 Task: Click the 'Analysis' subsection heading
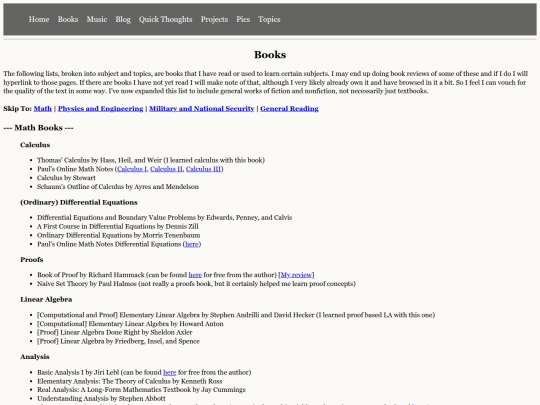click(x=35, y=356)
